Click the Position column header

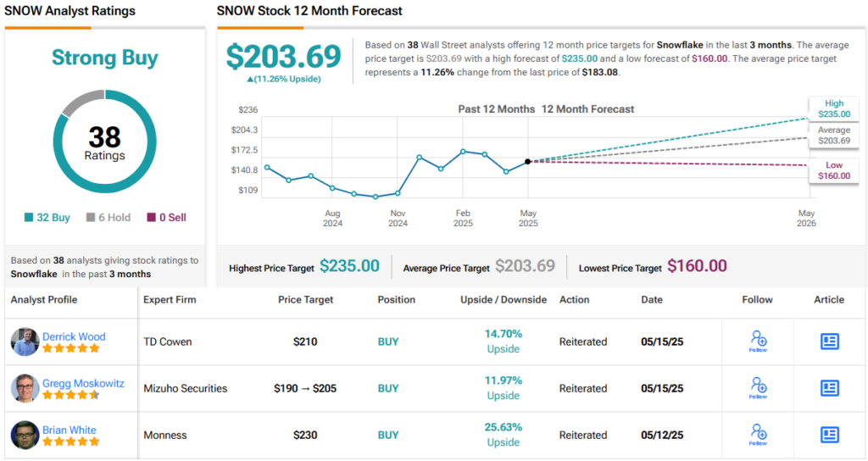tap(397, 299)
